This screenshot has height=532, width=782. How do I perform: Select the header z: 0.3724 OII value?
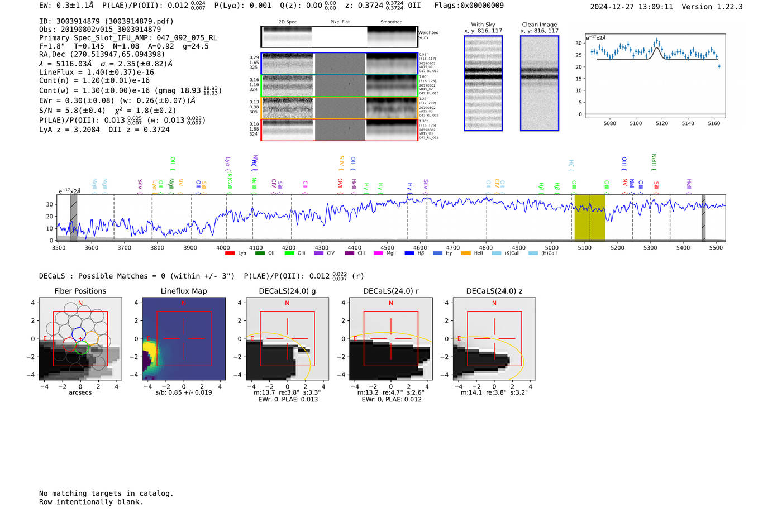coord(383,6)
